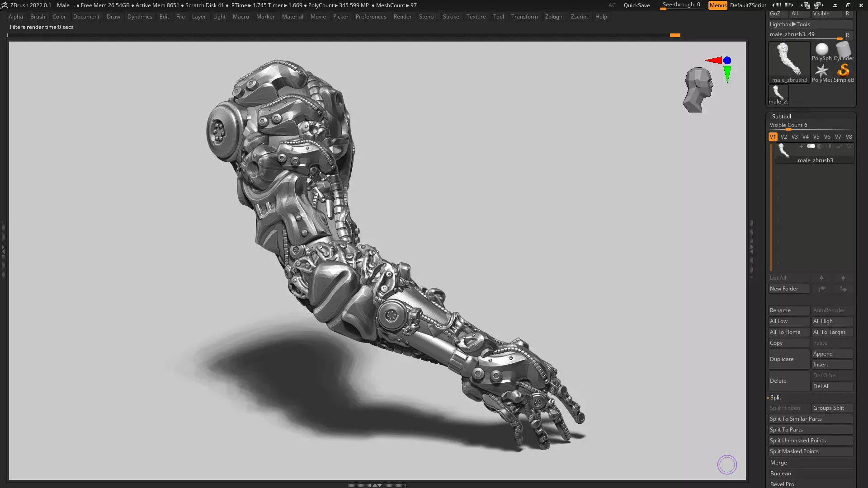The width and height of the screenshot is (868, 488).
Task: Switch to the V2 visibility set
Action: (783, 137)
